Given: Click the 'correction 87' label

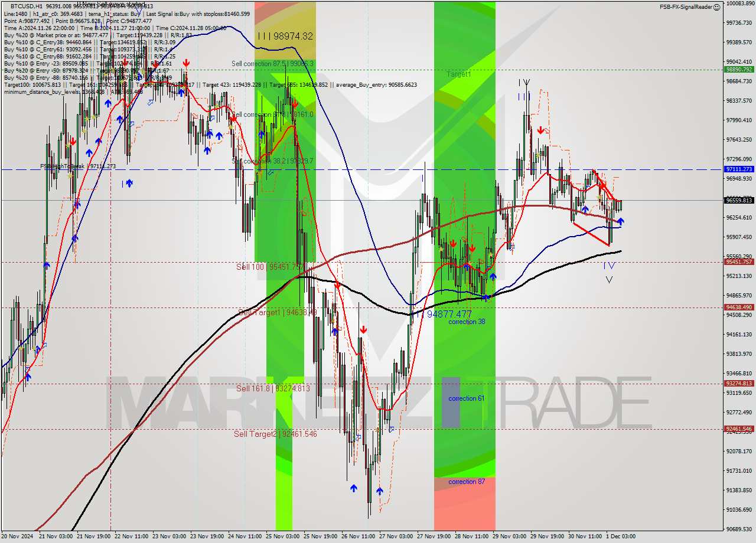Looking at the screenshot, I should [467, 482].
